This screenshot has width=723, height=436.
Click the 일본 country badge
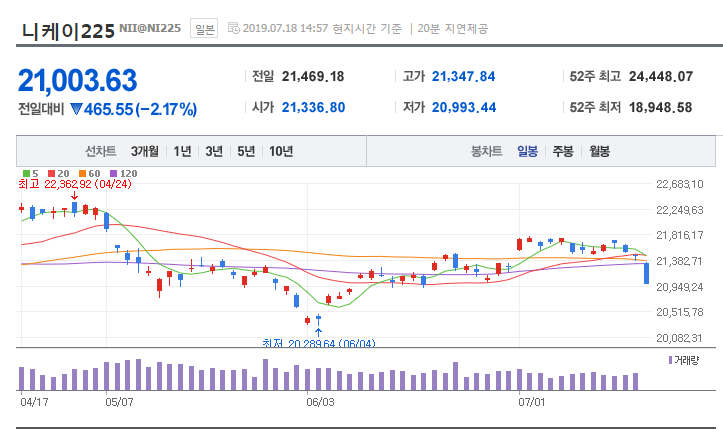(204, 29)
